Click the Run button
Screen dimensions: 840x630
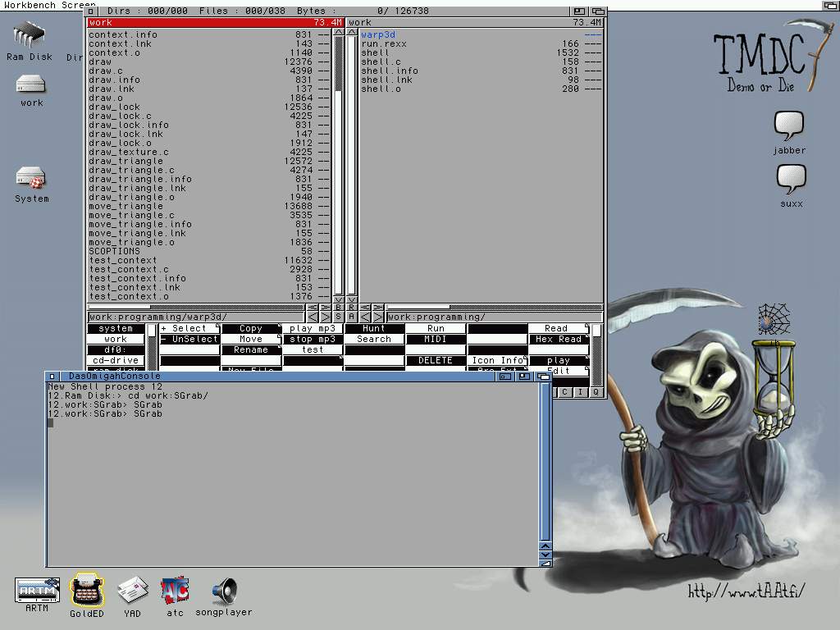pyautogui.click(x=435, y=328)
